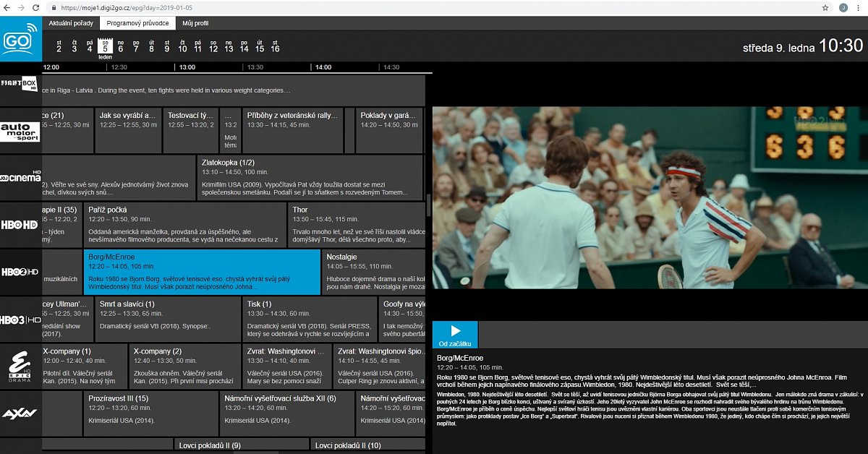This screenshot has width=868, height=454.
Task: Open the Auto Motor Sport channel
Action: 20,131
